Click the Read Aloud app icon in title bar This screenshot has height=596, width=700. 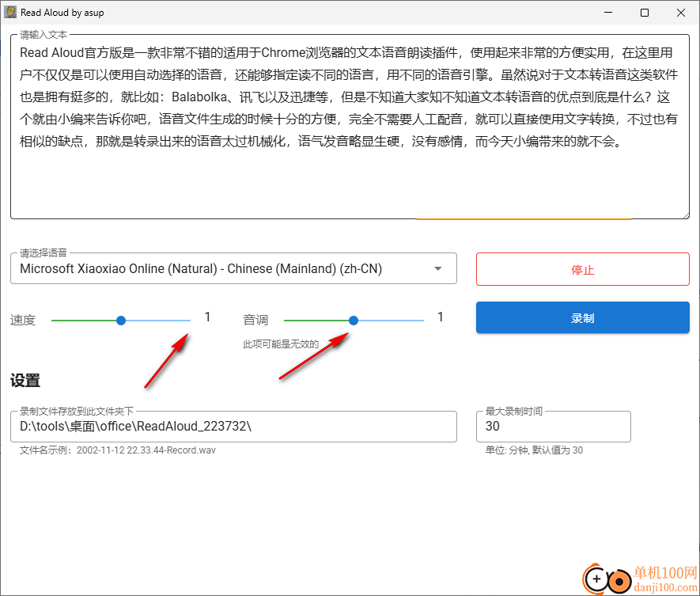(9, 13)
